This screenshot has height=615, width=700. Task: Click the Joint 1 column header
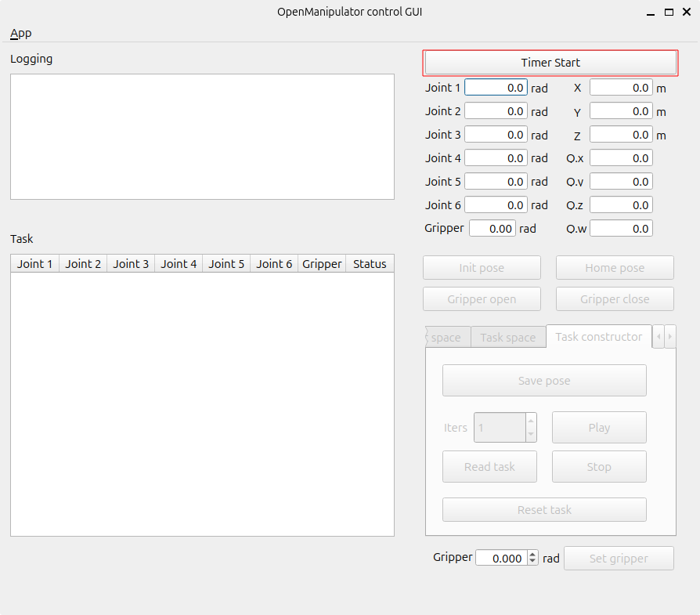(x=34, y=264)
